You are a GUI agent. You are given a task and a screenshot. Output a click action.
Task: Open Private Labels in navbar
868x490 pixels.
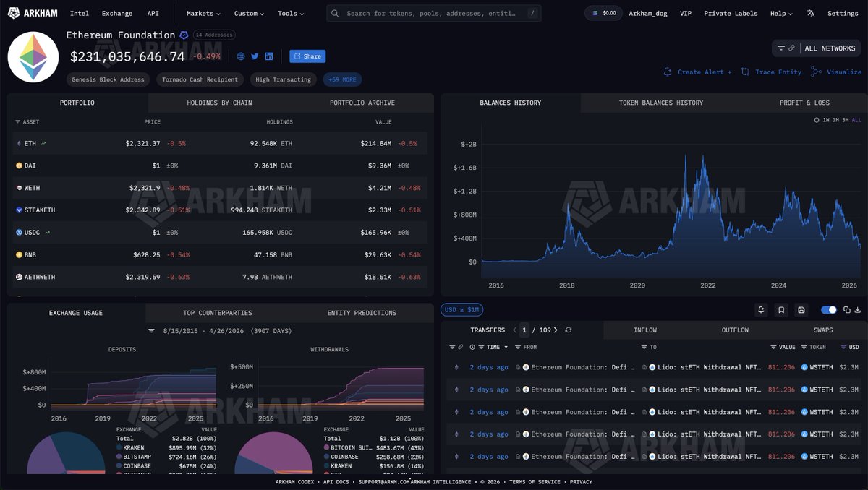pos(731,13)
